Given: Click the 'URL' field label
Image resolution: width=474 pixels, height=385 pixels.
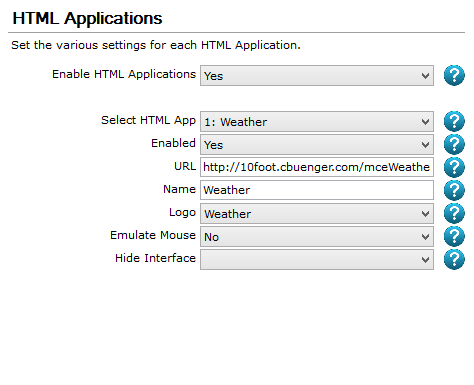Looking at the screenshot, I should pos(185,166).
